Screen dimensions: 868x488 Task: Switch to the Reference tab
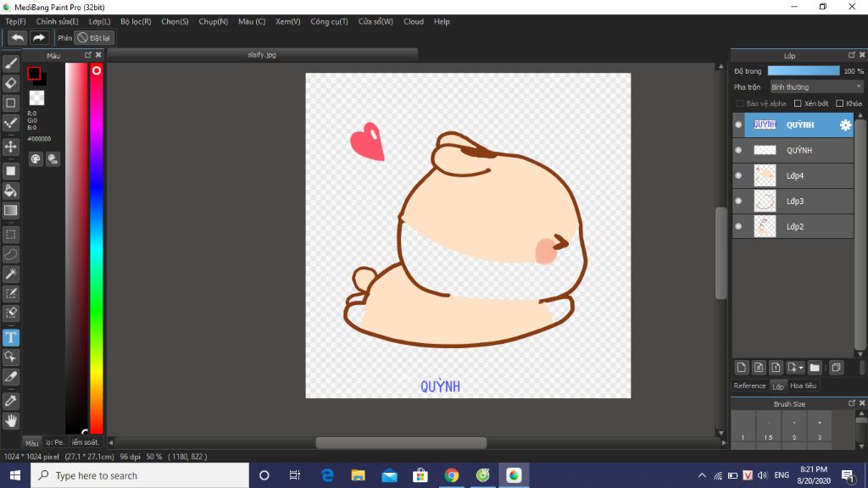pyautogui.click(x=749, y=385)
